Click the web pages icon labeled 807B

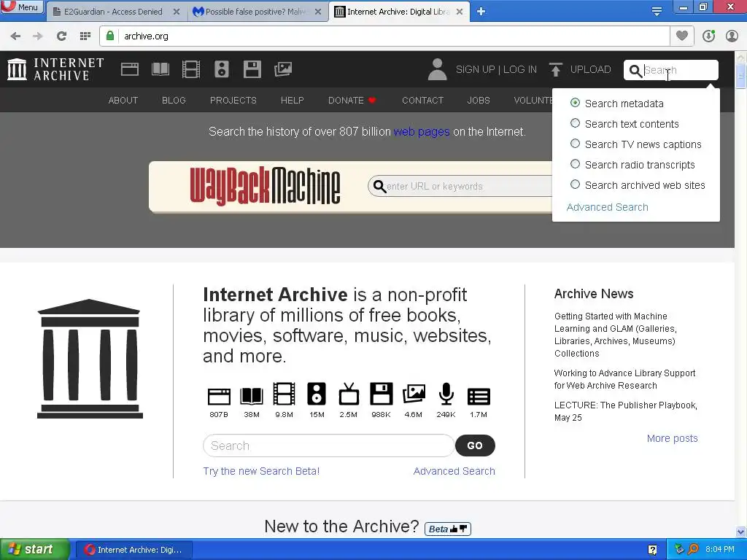tap(219, 396)
